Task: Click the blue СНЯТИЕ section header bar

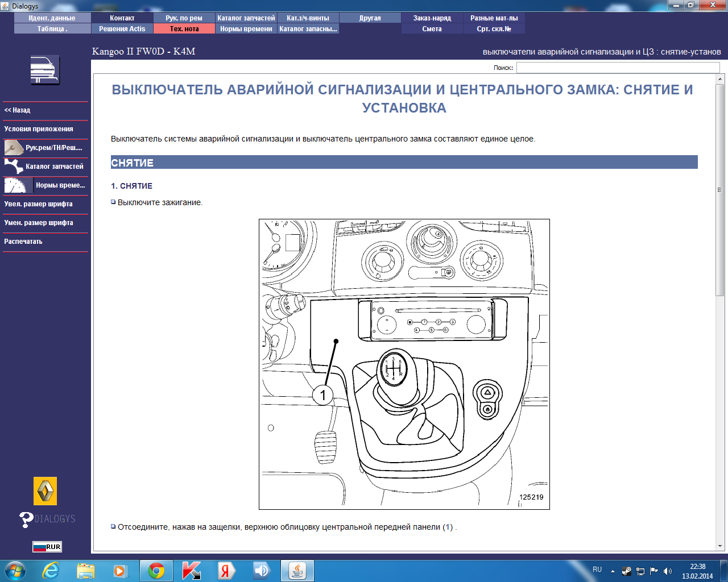Action: [404, 163]
